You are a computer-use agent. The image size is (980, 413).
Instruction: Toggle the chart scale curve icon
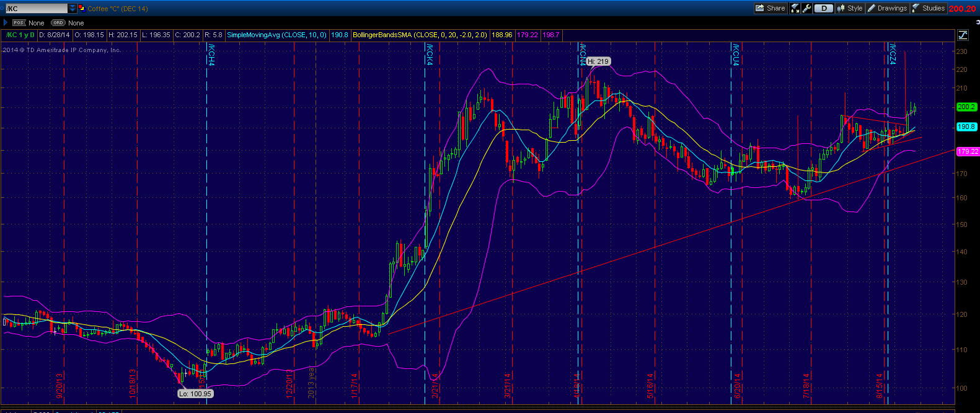(963, 35)
